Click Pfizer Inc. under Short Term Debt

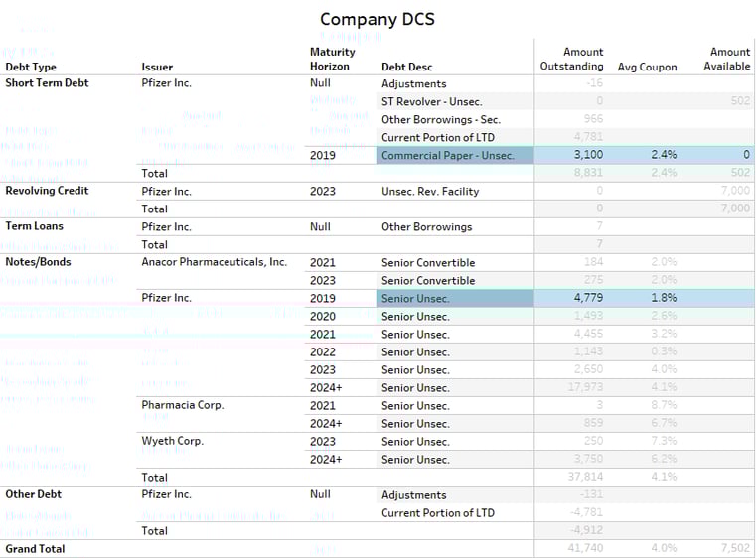166,82
